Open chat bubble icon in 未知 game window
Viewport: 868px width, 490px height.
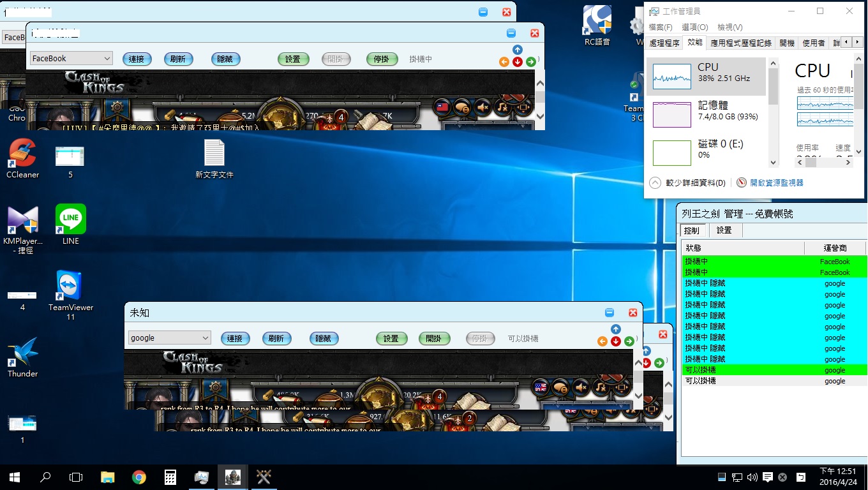click(560, 387)
